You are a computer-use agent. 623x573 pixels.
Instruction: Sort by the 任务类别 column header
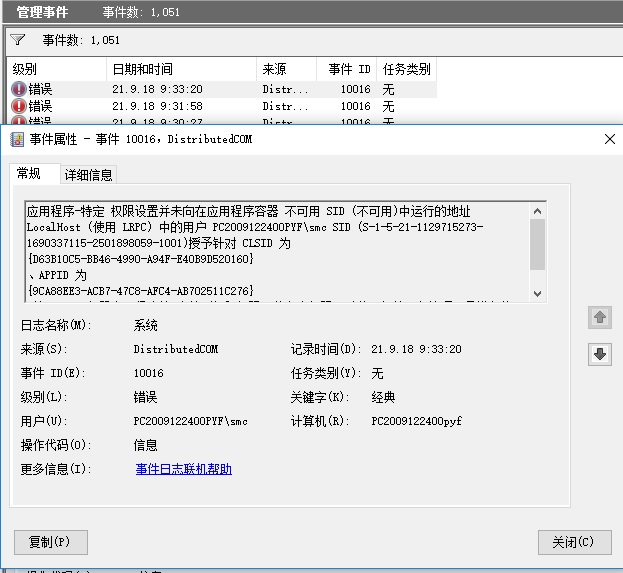click(x=407, y=69)
